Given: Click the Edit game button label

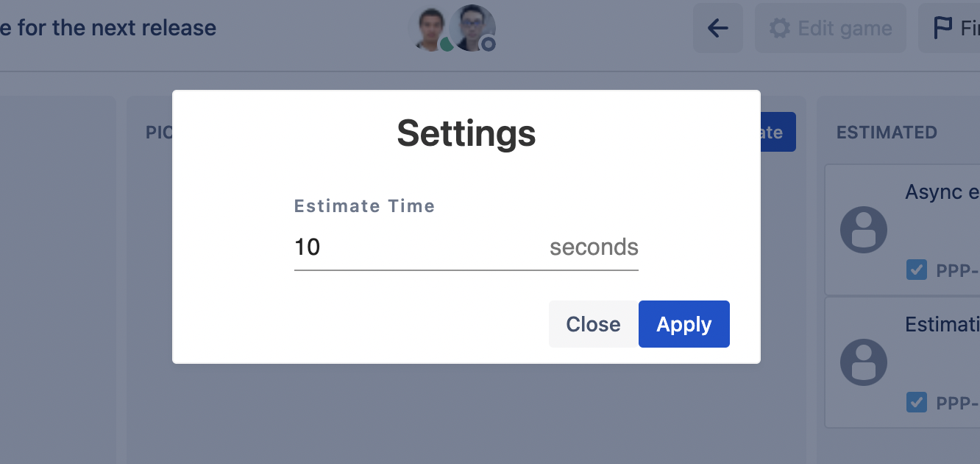Looking at the screenshot, I should coord(845,29).
